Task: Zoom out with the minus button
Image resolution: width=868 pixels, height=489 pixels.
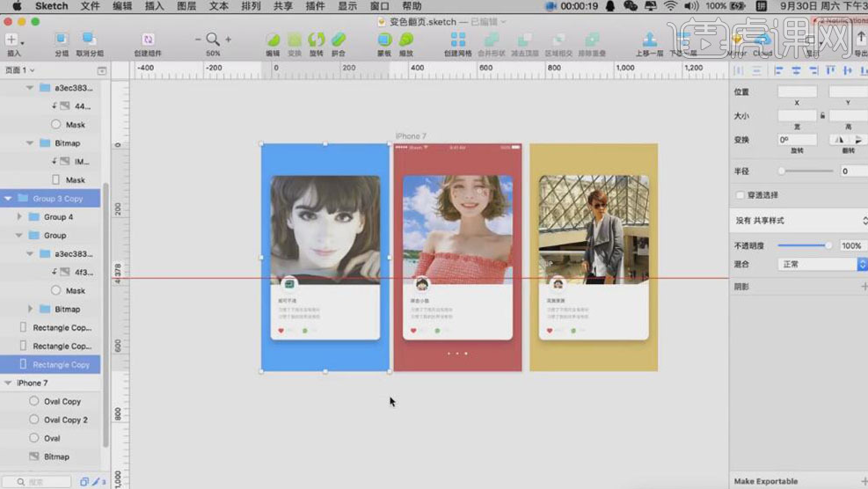Action: (198, 40)
